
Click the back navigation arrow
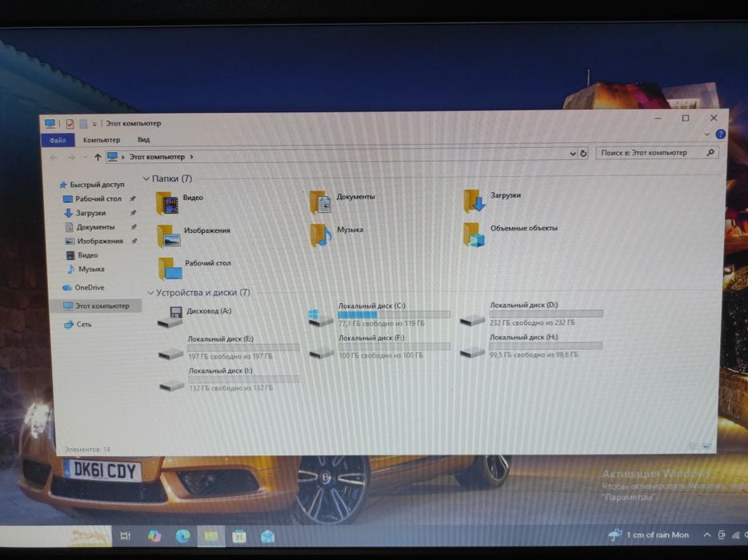pos(54,158)
